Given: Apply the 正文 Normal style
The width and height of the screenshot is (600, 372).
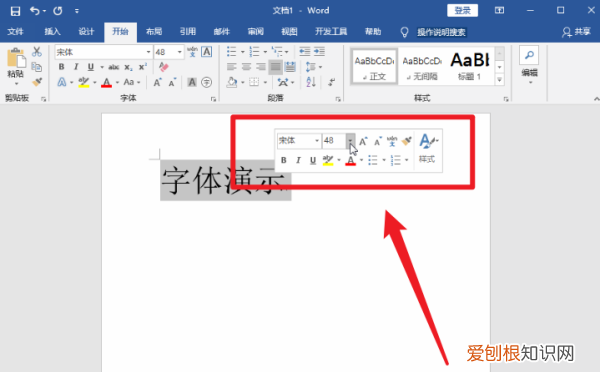Looking at the screenshot, I should click(x=374, y=67).
